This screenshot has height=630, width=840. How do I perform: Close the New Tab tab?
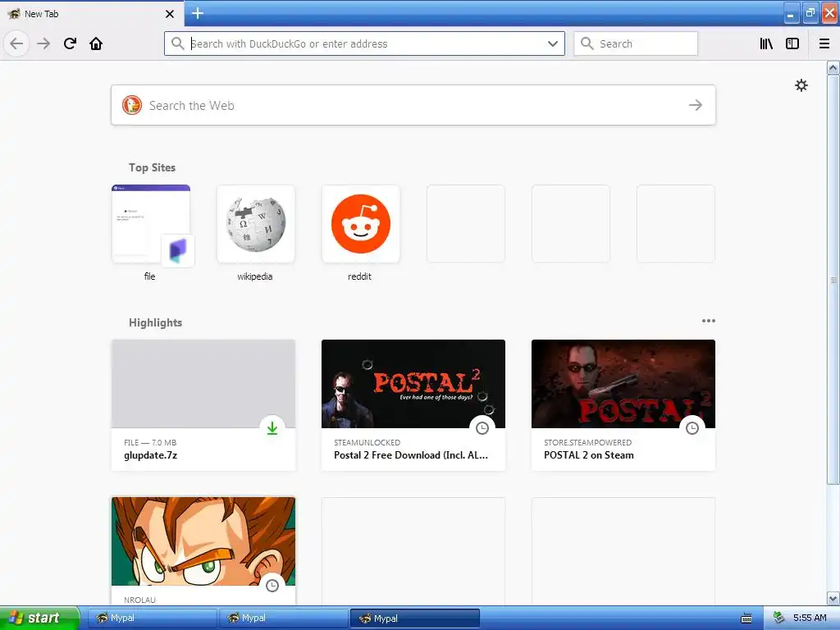[x=169, y=14]
